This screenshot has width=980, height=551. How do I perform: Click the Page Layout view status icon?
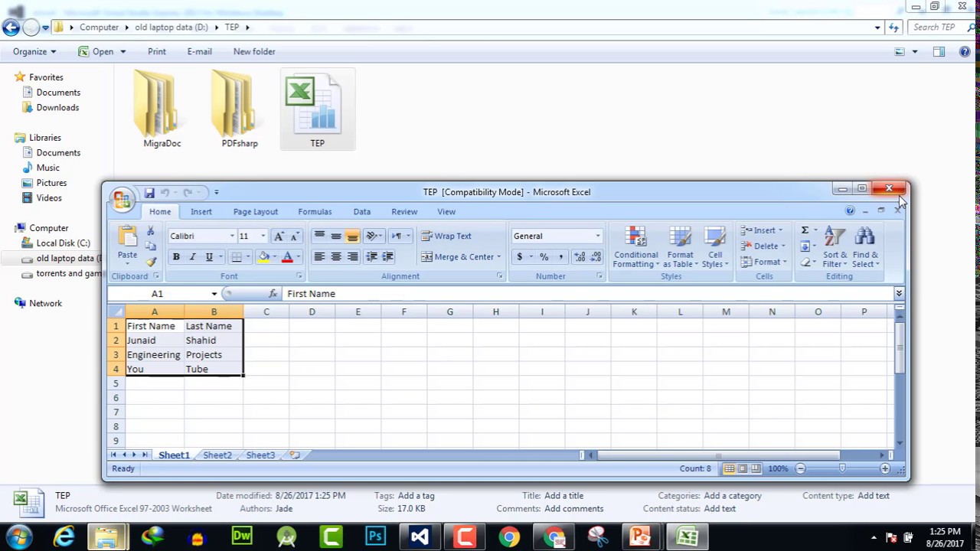coord(742,469)
